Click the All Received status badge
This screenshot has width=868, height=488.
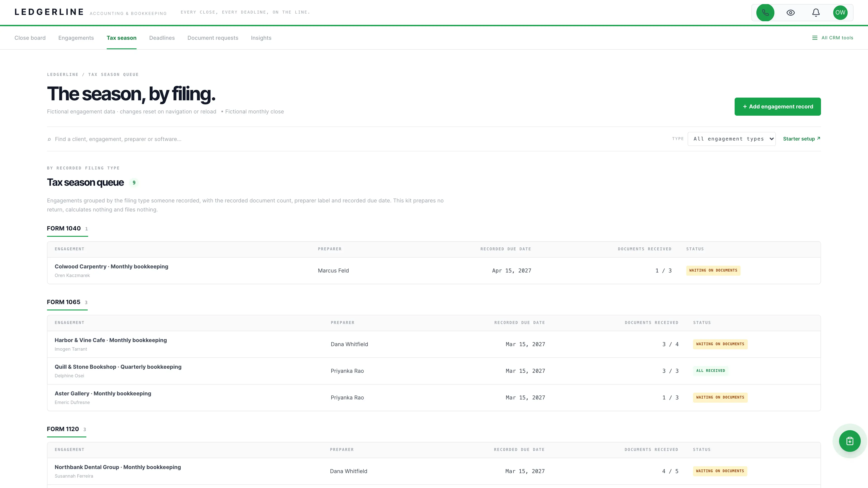(711, 371)
